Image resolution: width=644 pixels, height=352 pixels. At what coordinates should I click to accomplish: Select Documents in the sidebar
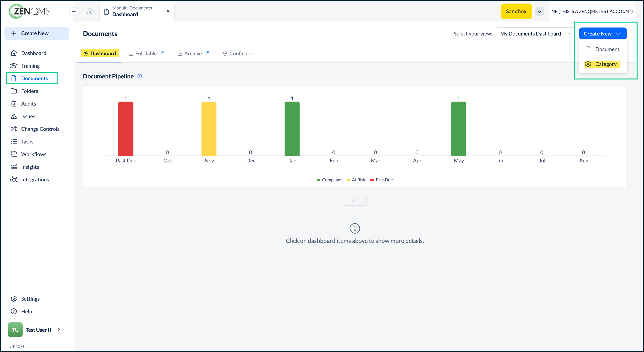[x=32, y=78]
